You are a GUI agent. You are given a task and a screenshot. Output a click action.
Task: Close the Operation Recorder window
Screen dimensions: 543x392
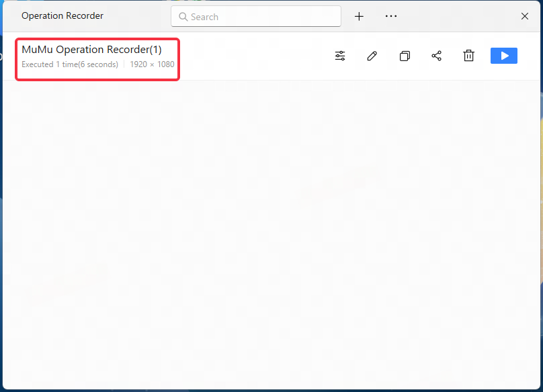525,16
